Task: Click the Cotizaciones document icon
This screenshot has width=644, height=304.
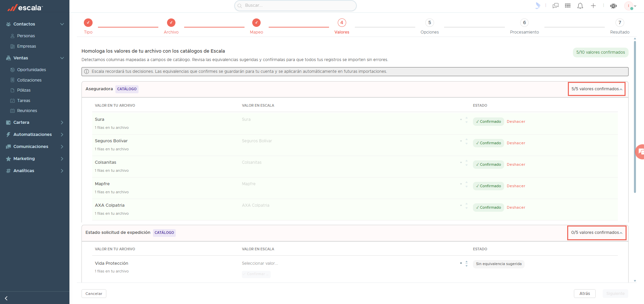Action: pos(12,80)
